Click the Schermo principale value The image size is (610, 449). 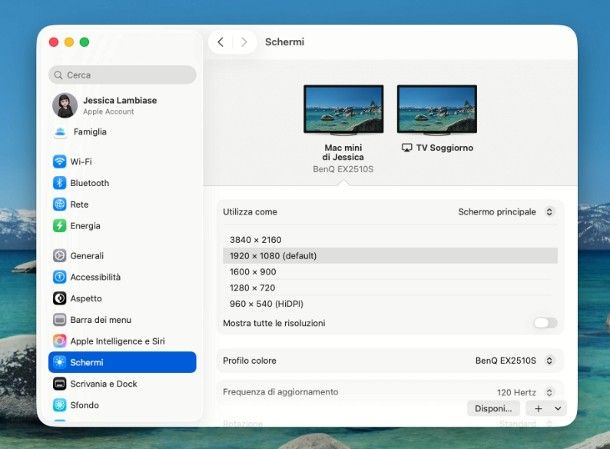click(497, 212)
